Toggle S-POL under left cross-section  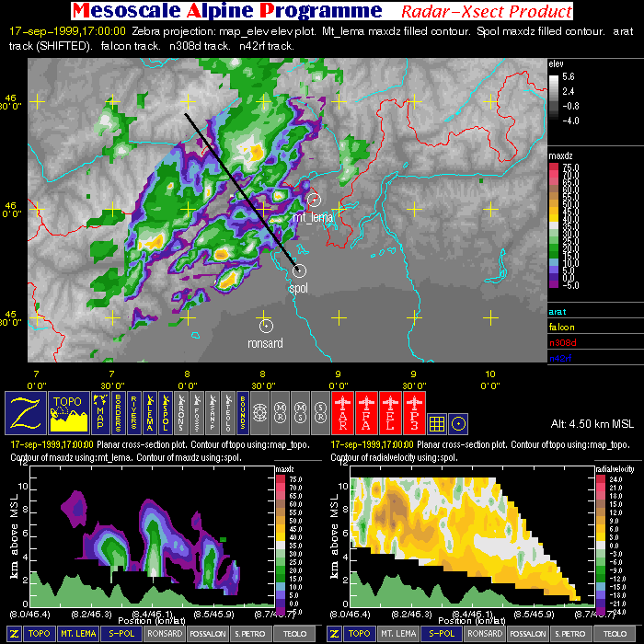pyautogui.click(x=121, y=634)
